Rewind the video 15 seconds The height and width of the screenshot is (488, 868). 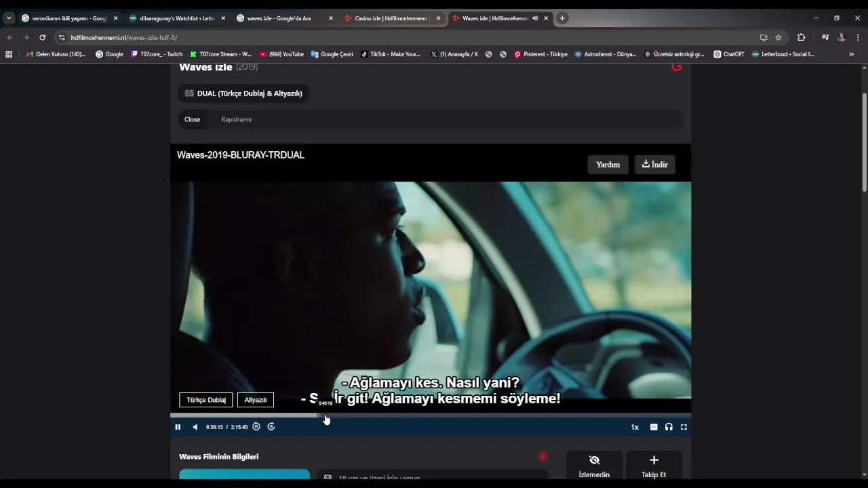coord(256,427)
